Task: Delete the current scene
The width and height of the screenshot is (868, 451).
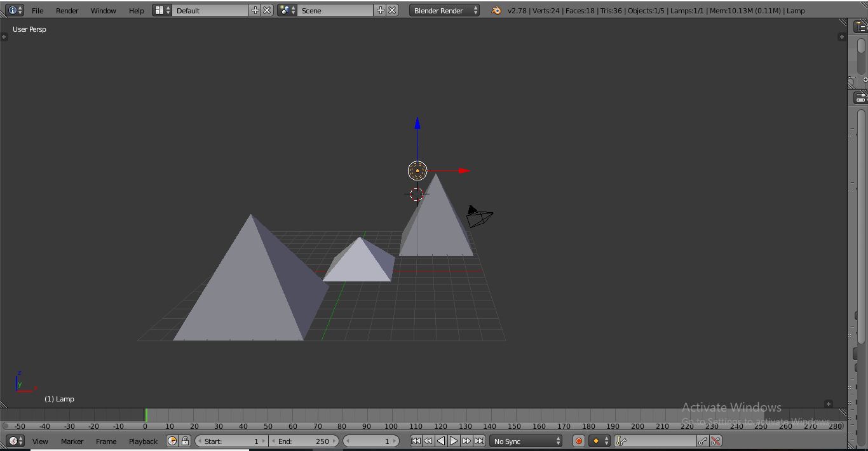Action: pyautogui.click(x=393, y=10)
